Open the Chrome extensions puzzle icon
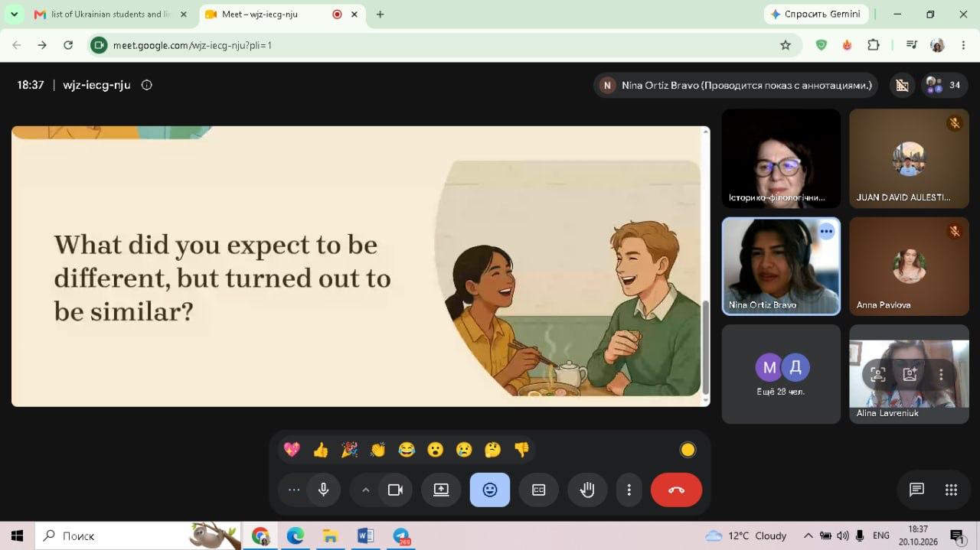The image size is (980, 550). [x=873, y=45]
